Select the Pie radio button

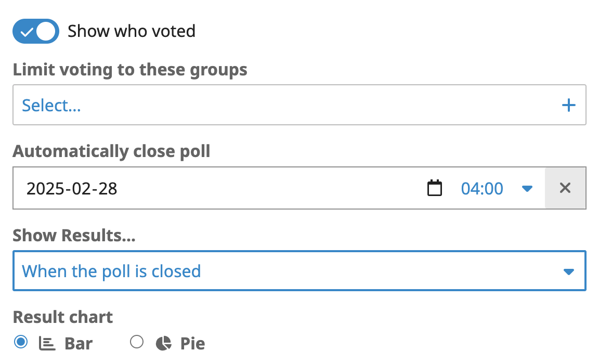[x=137, y=342]
